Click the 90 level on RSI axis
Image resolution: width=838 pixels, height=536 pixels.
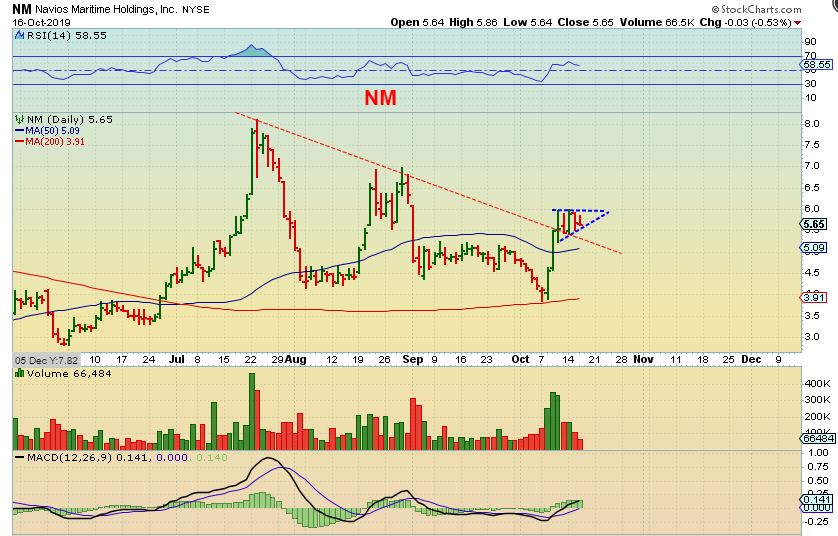tap(810, 42)
